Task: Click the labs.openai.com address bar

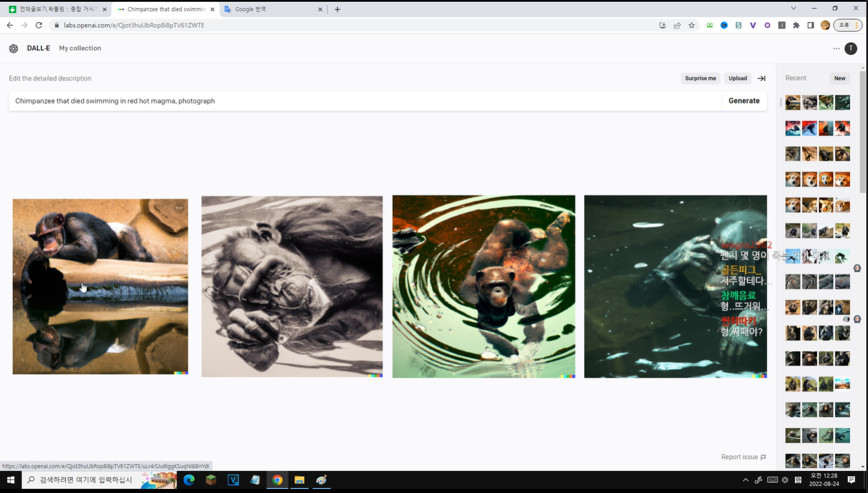Action: coord(355,25)
